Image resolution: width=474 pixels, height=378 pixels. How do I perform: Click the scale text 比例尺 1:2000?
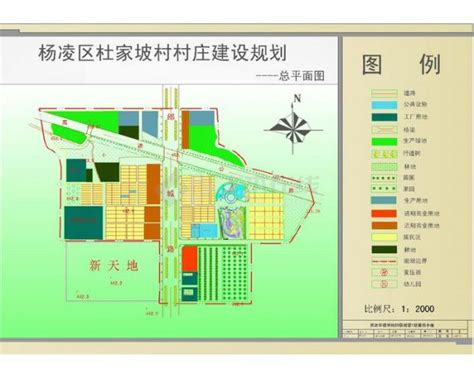(399, 309)
